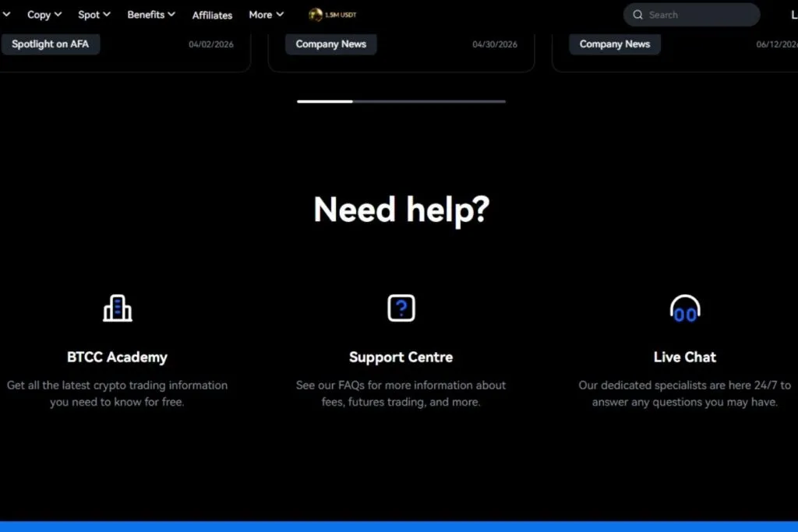Go to the Support Centre
This screenshot has height=532, width=798.
coord(401,357)
